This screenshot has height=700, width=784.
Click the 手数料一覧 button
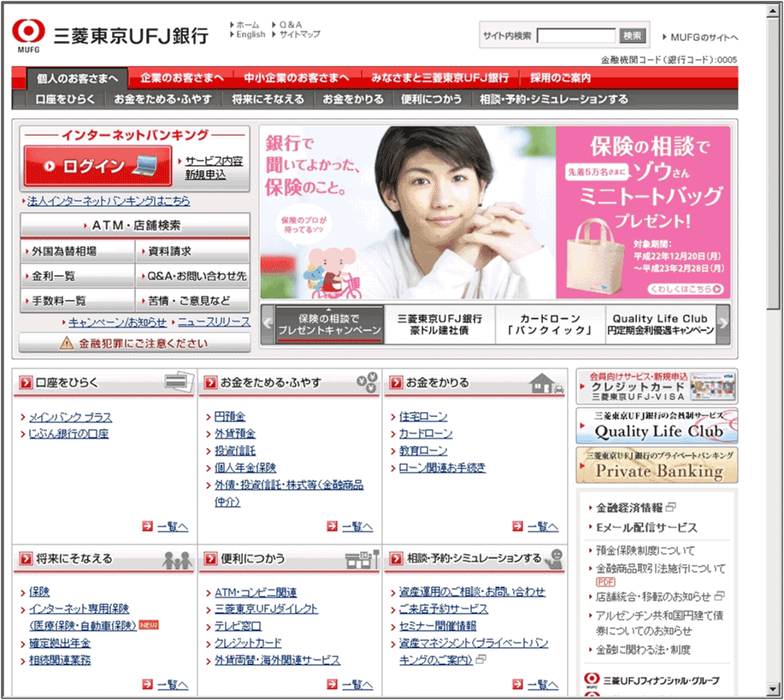[x=78, y=301]
